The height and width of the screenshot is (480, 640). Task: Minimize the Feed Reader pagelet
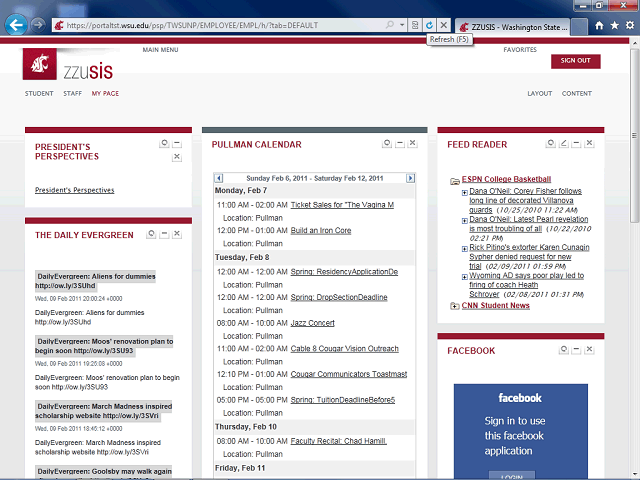click(x=576, y=143)
